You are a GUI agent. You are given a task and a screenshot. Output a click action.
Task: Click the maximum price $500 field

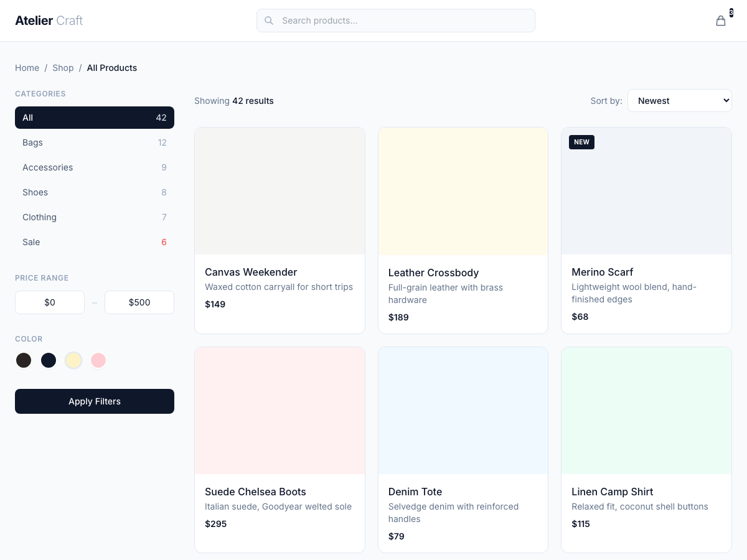click(139, 302)
